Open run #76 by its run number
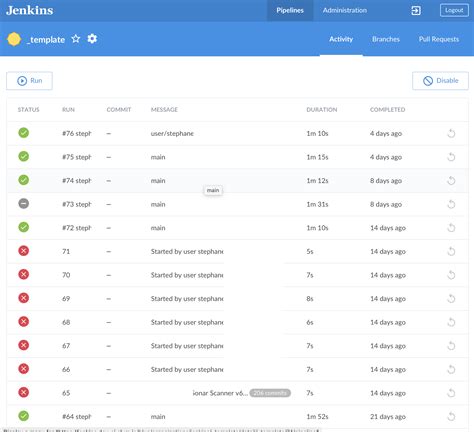Viewport: 474px width, 432px height. [77, 133]
